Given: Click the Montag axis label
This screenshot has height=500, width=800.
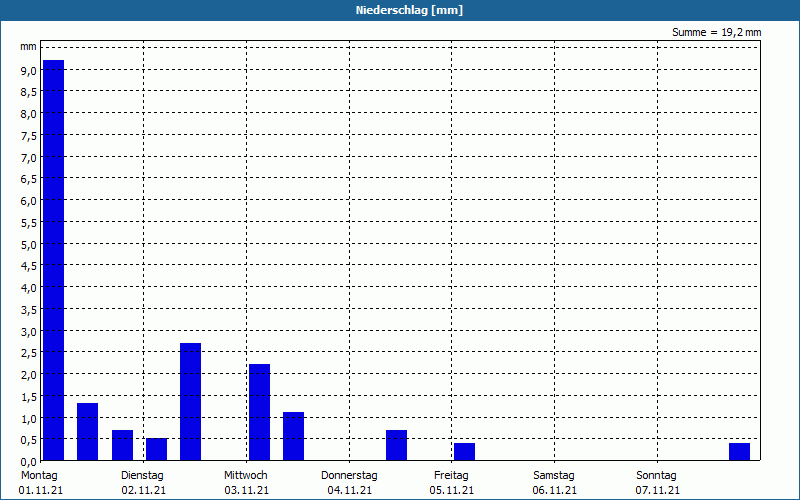Looking at the screenshot, I should coord(39,475).
